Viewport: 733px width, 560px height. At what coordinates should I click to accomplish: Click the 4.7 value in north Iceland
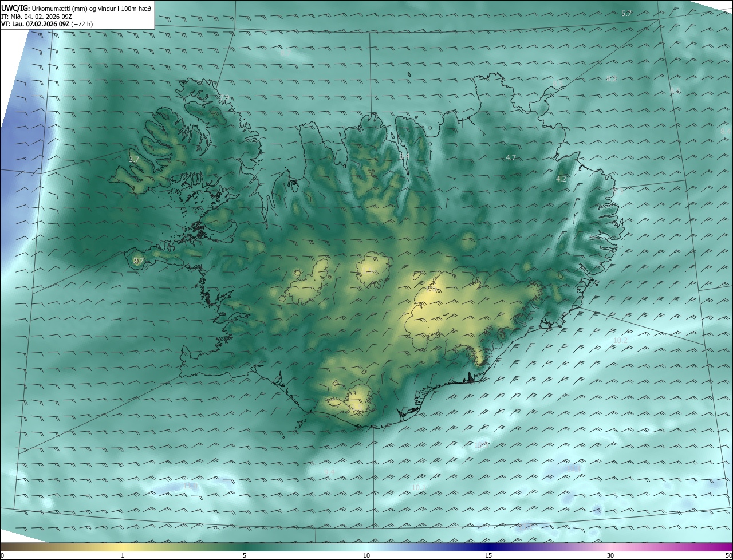[511, 157]
